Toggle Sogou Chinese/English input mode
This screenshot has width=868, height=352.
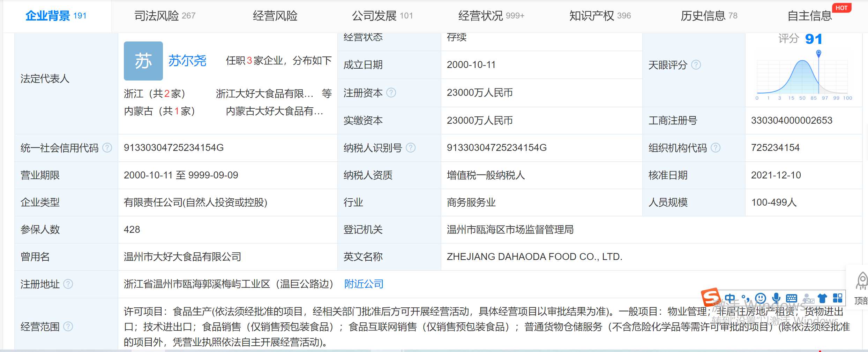729,298
